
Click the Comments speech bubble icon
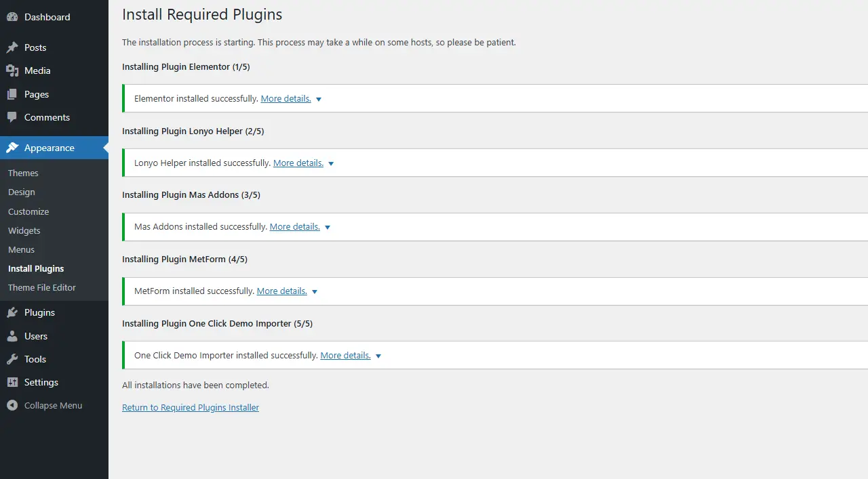coord(12,117)
